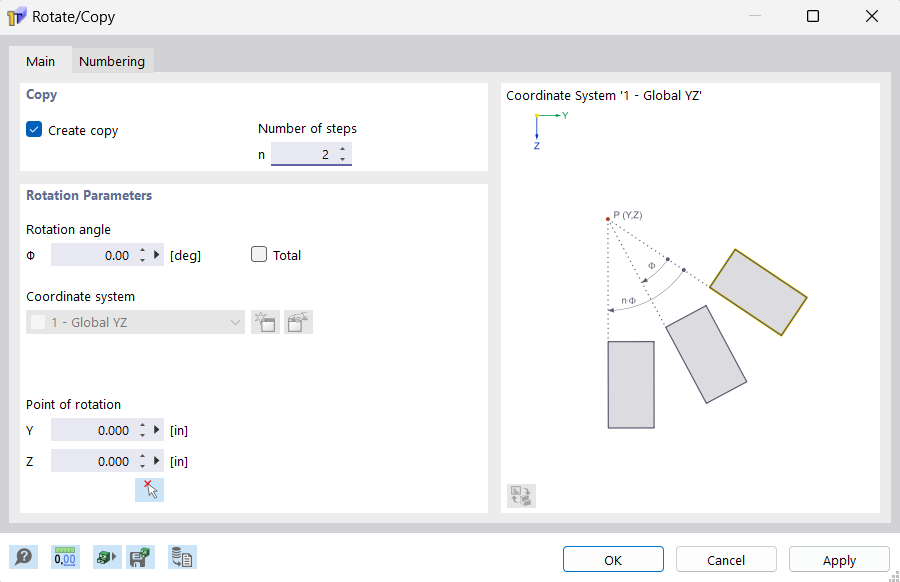Open the default values manager icon

182,557
